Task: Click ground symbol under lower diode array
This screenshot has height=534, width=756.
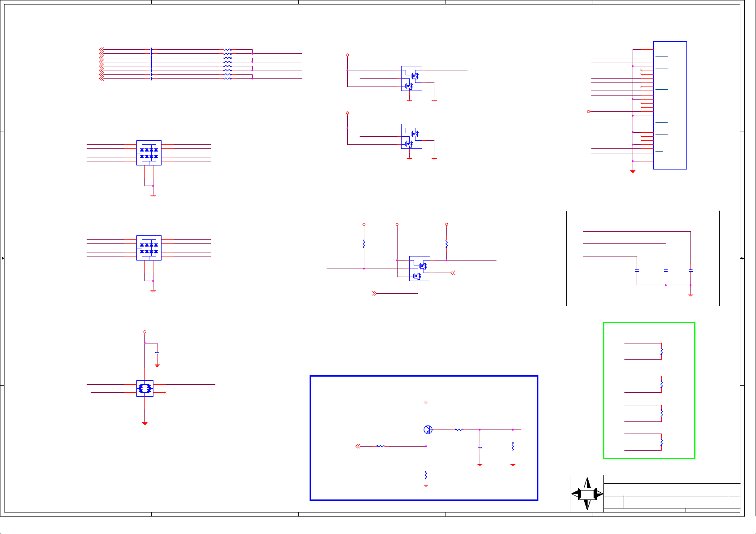Action: pos(153,291)
